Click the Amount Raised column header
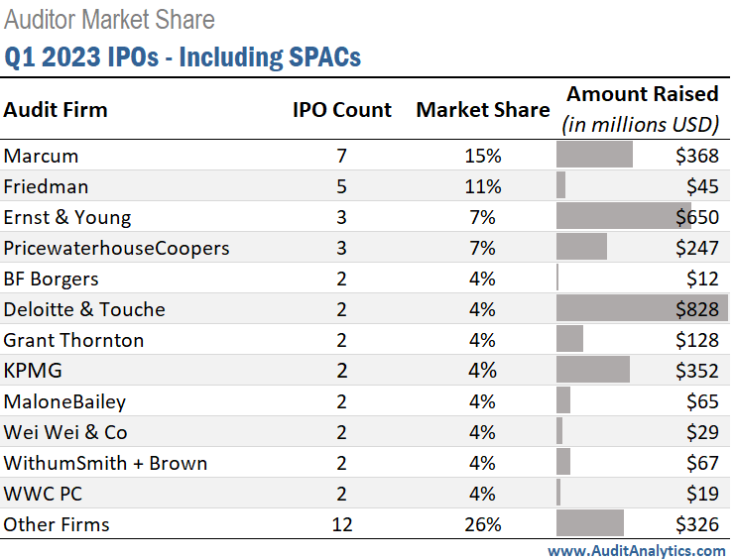 pos(642,95)
